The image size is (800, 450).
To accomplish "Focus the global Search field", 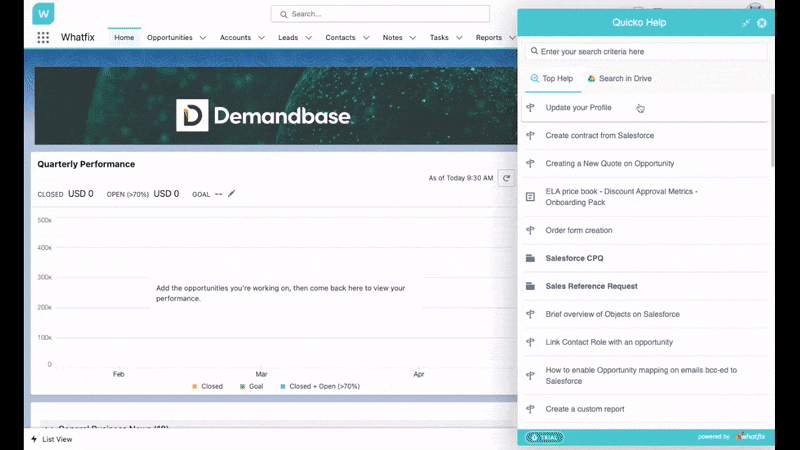I will [x=380, y=14].
